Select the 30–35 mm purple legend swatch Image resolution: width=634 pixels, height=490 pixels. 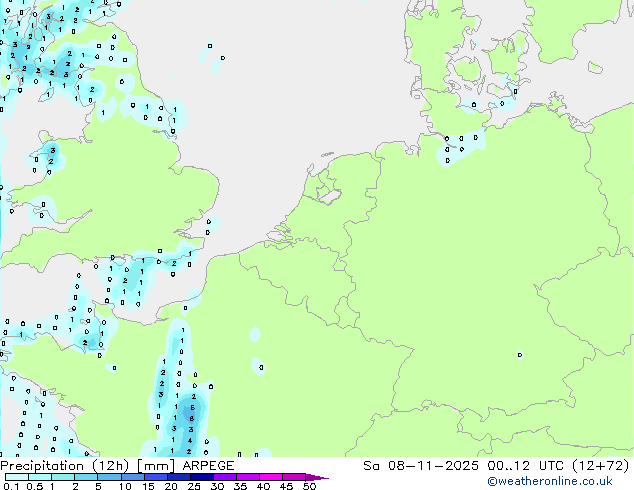tap(225, 477)
